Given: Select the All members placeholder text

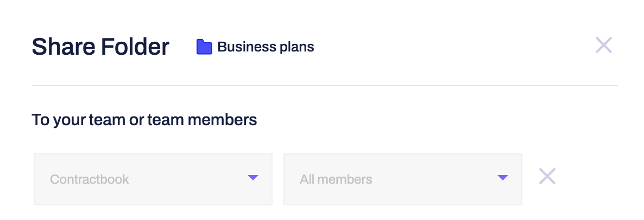Looking at the screenshot, I should tap(336, 179).
